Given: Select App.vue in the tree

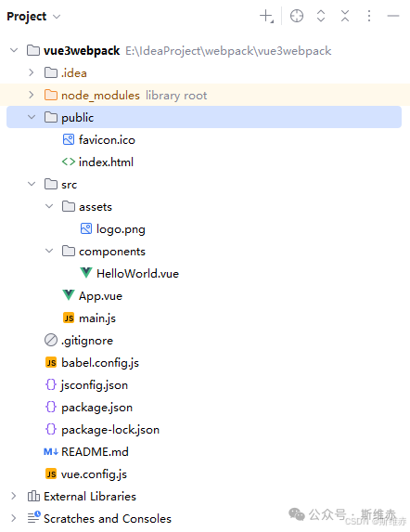Looking at the screenshot, I should 100,296.
